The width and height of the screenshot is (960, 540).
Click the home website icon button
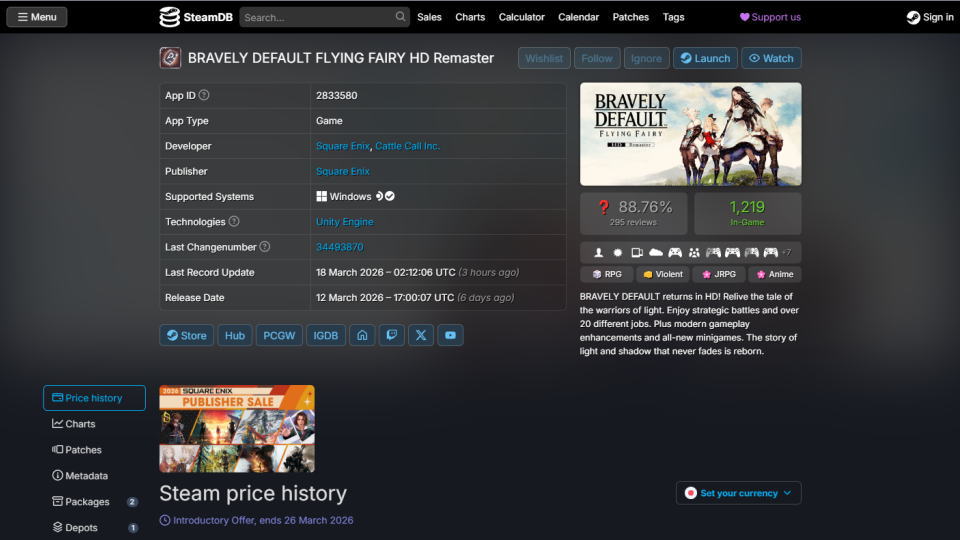click(x=362, y=335)
